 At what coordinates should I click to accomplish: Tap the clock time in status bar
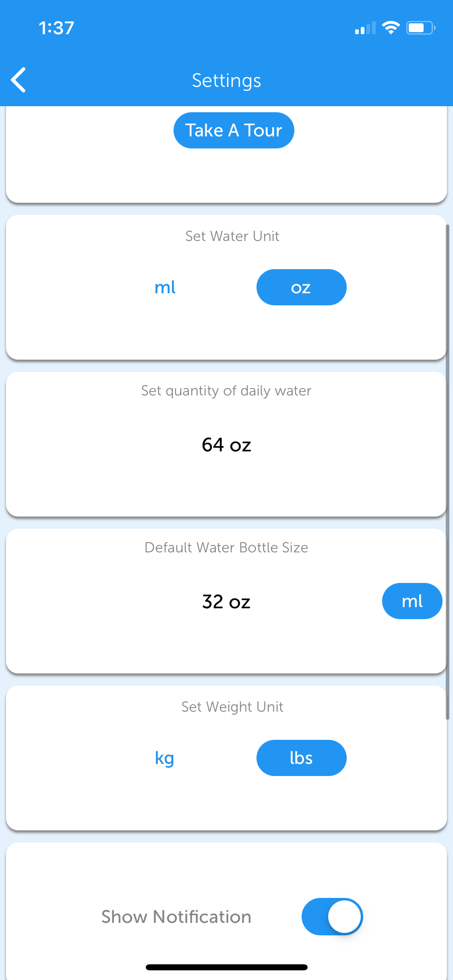56,28
